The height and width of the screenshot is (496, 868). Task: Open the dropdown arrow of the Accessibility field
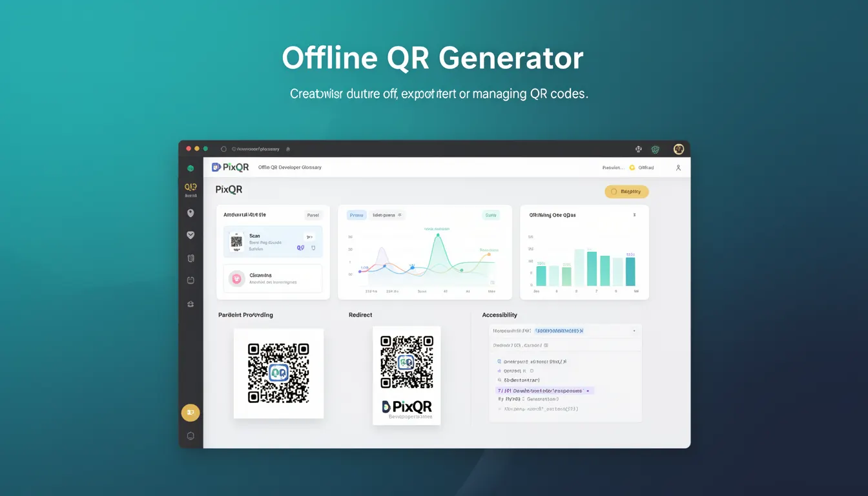click(634, 331)
